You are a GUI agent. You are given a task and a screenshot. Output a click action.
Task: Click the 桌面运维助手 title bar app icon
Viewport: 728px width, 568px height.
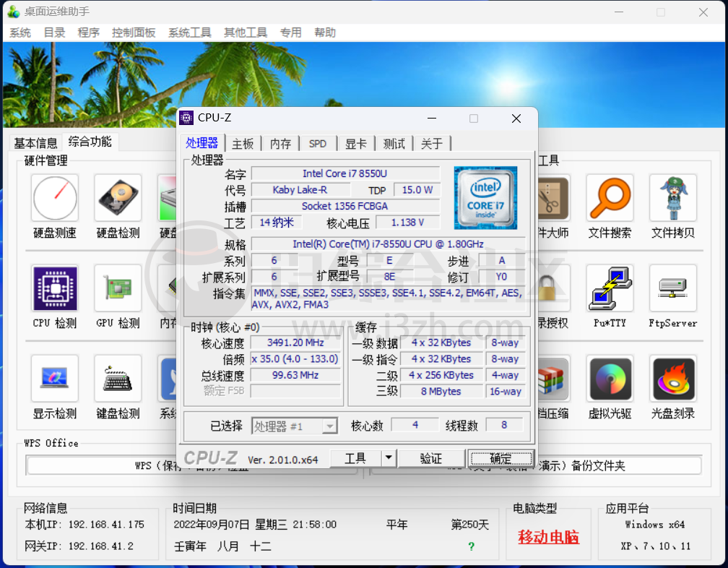tap(14, 12)
